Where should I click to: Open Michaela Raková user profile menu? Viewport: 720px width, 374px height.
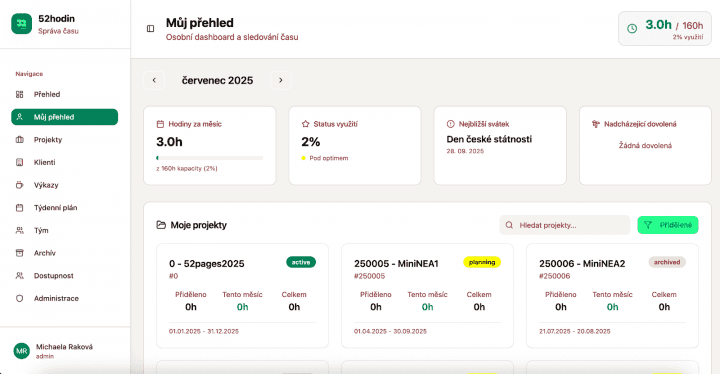pyautogui.click(x=65, y=351)
